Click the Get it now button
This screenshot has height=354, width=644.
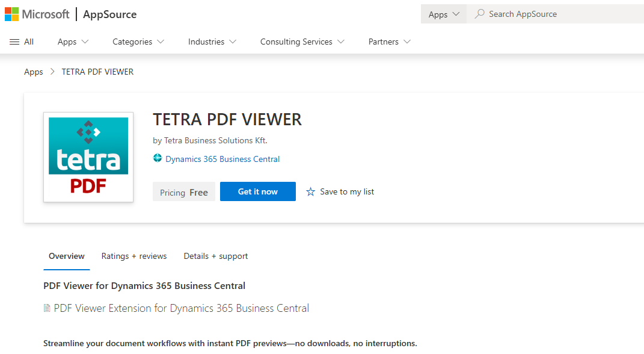257,191
